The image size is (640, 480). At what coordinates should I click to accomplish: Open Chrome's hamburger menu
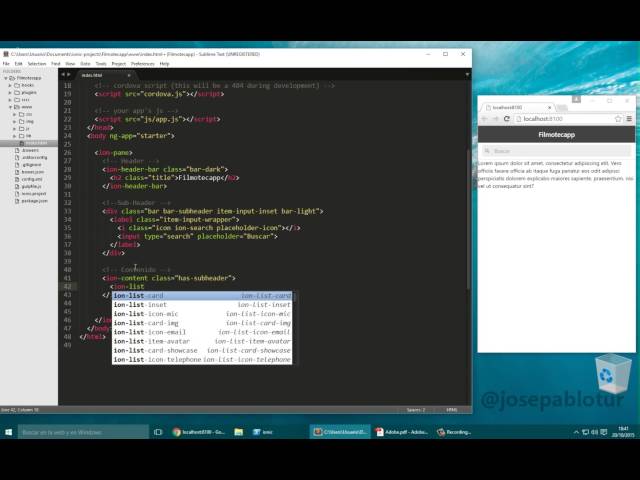pyautogui.click(x=629, y=119)
